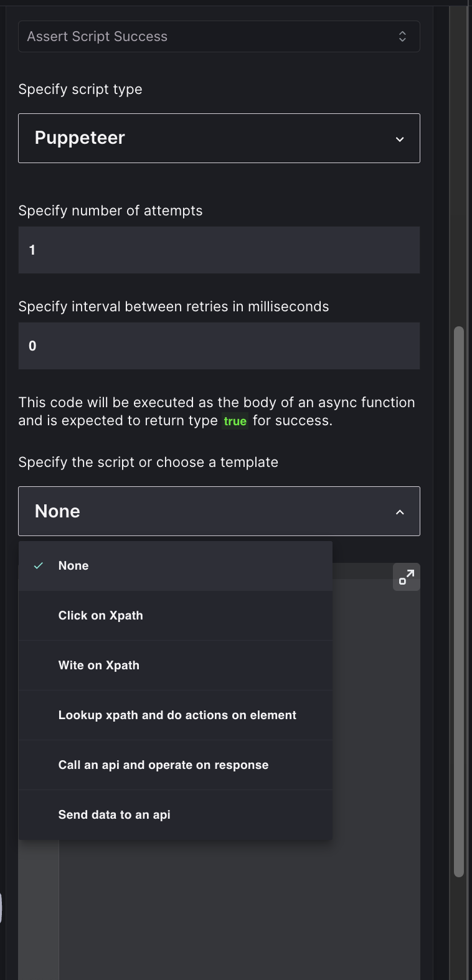The width and height of the screenshot is (472, 980).
Task: Select None in the template options list
Action: click(73, 565)
